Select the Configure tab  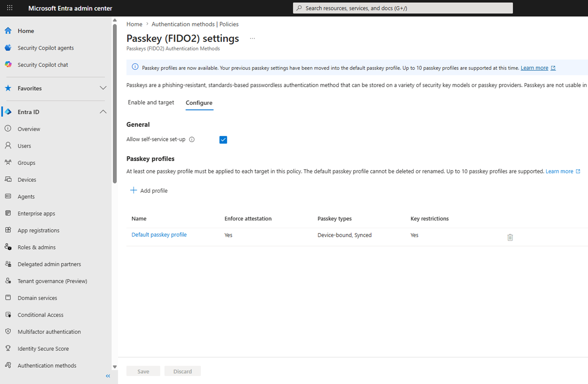[199, 103]
